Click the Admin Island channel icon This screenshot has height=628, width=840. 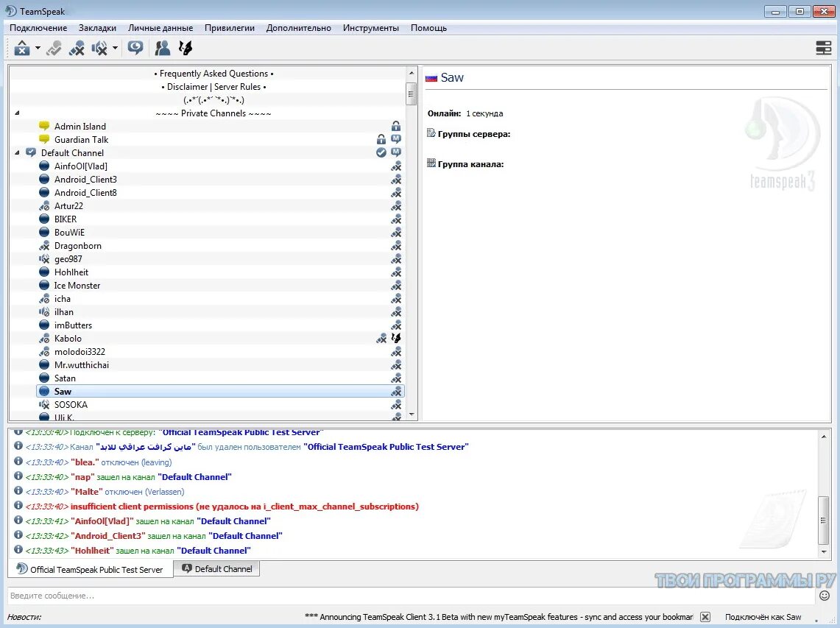pyautogui.click(x=44, y=126)
